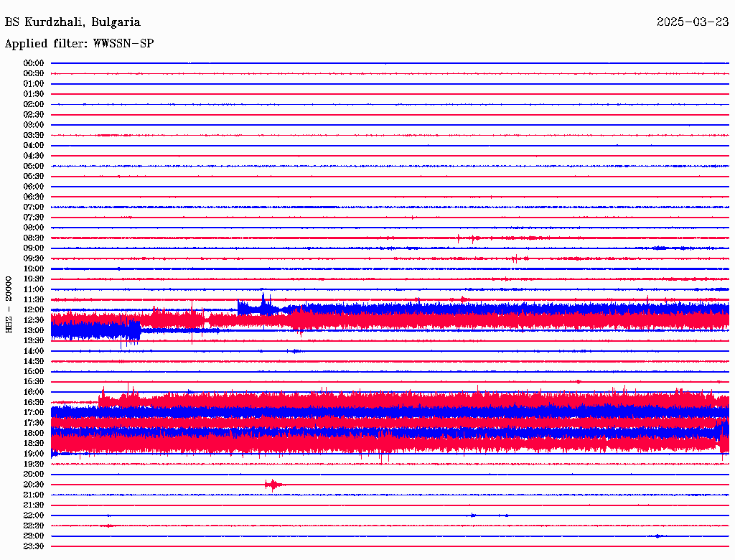Image resolution: width=735 pixels, height=560 pixels.
Task: Select the 10:00 time label
Action: pos(34,269)
